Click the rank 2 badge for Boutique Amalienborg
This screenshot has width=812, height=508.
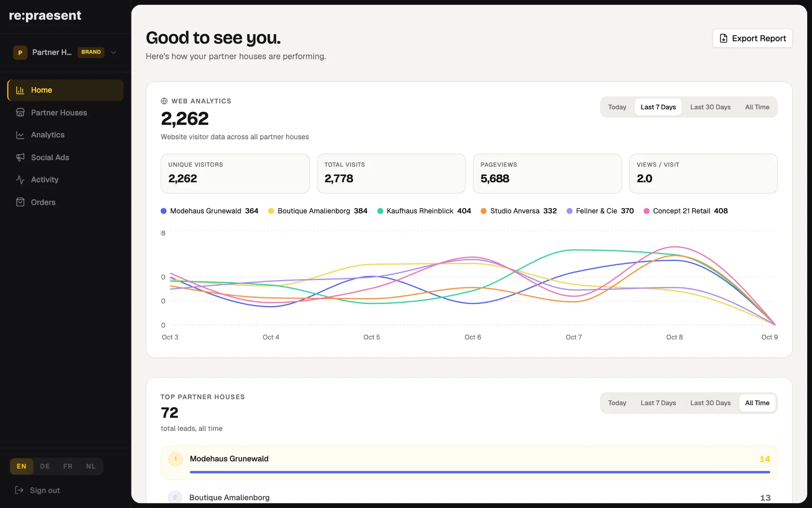click(175, 497)
